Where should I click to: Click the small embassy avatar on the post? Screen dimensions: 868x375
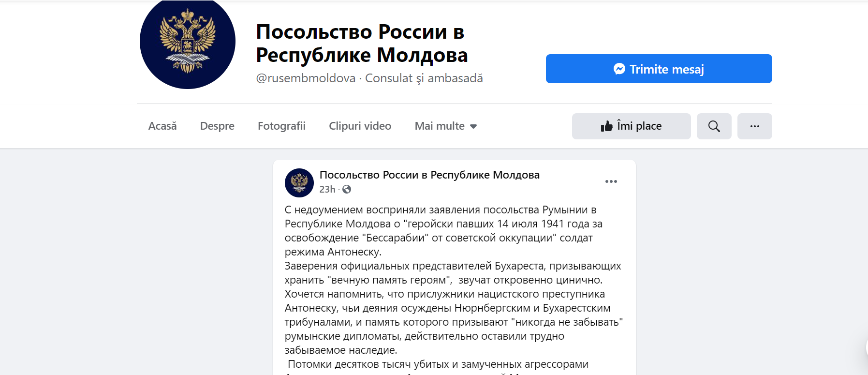pos(299,183)
